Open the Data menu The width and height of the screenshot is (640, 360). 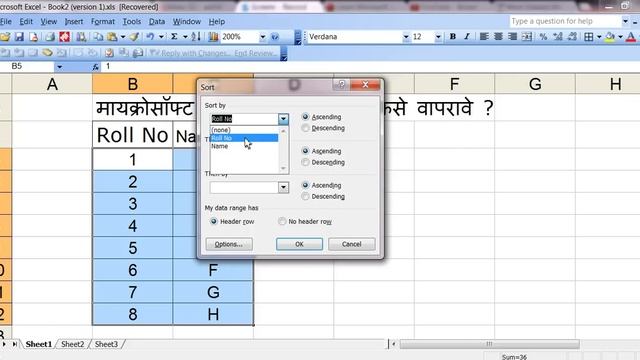tap(157, 22)
